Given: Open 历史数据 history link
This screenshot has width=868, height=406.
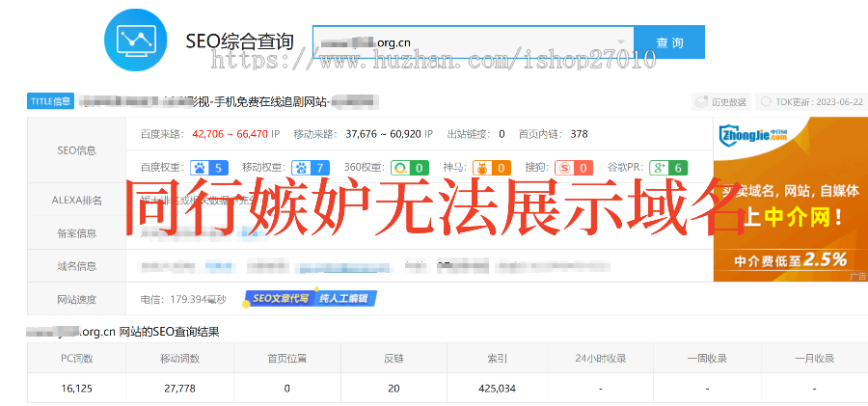Looking at the screenshot, I should [721, 102].
